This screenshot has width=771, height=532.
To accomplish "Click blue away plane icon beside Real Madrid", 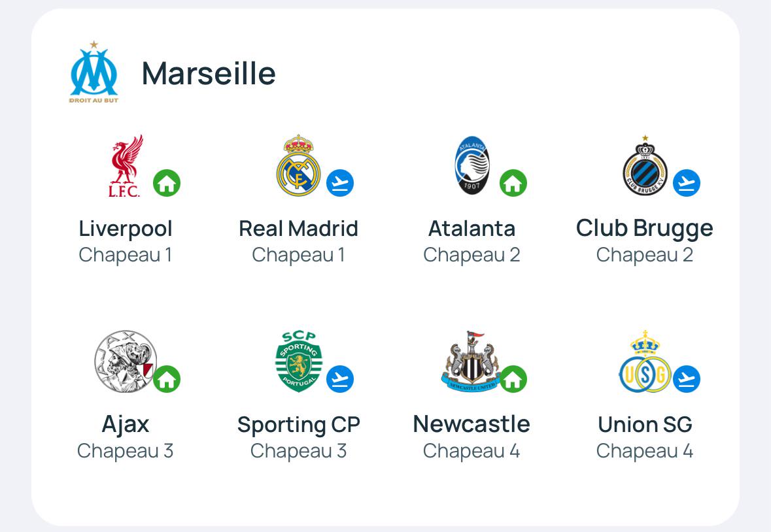I will tap(340, 183).
